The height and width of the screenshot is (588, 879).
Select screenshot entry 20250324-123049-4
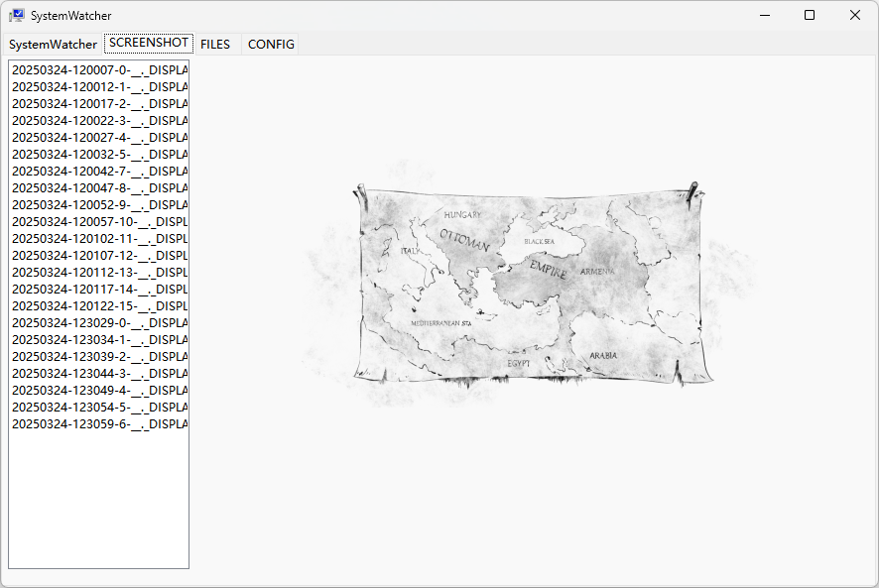coord(99,391)
